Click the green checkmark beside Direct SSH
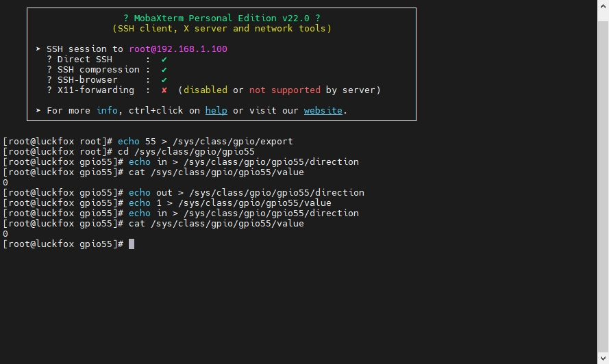 coord(164,60)
